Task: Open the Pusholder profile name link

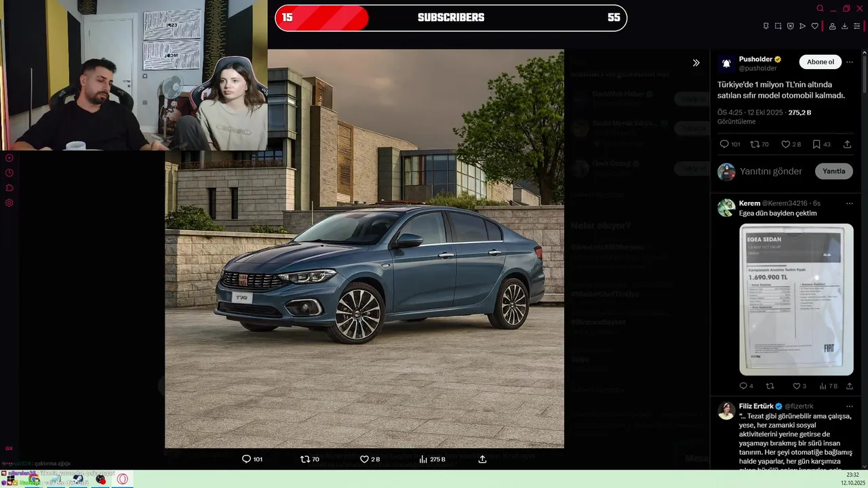Action: click(755, 60)
